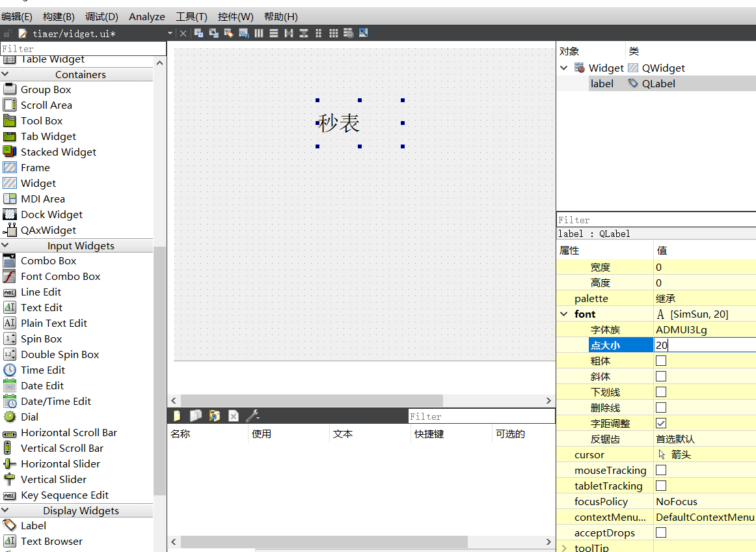Open the Analyze menu

(146, 17)
